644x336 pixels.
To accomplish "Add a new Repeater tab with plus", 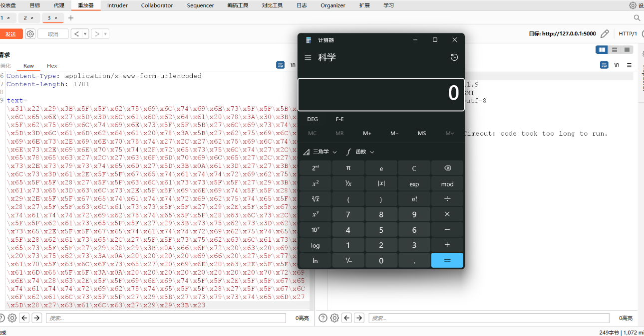I will [71, 18].
